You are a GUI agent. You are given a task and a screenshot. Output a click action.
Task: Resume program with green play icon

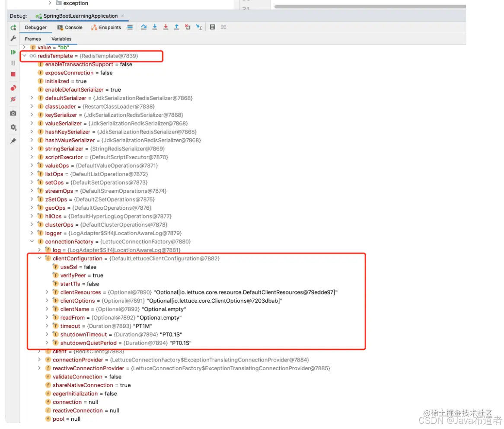coord(13,52)
